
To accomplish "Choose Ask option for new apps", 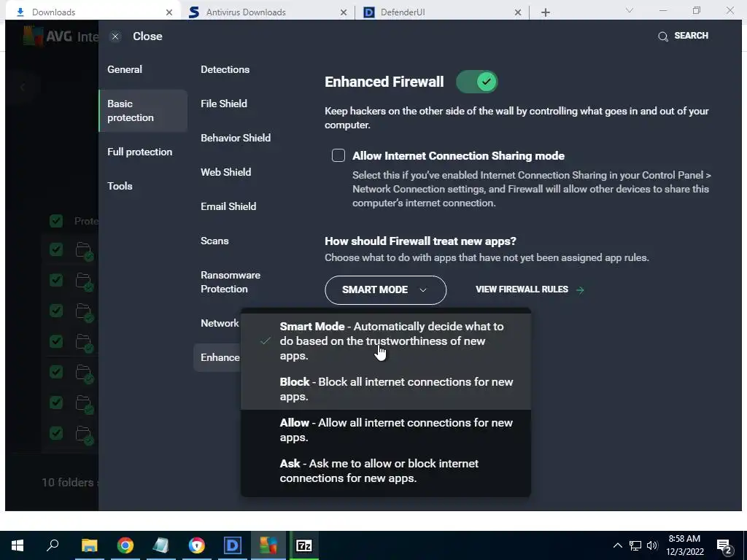I will (386, 471).
